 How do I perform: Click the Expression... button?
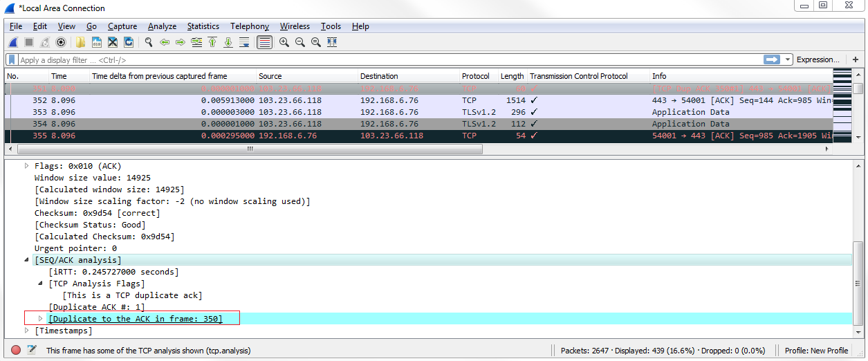(x=818, y=59)
